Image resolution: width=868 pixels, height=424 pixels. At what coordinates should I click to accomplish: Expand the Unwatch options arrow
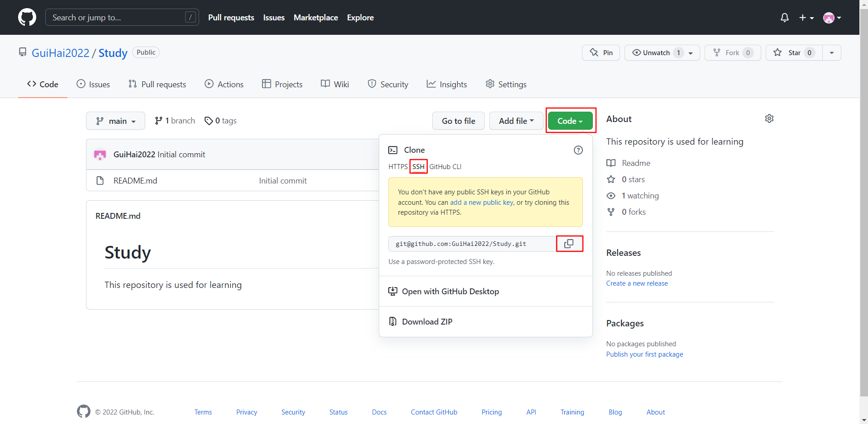(x=691, y=53)
